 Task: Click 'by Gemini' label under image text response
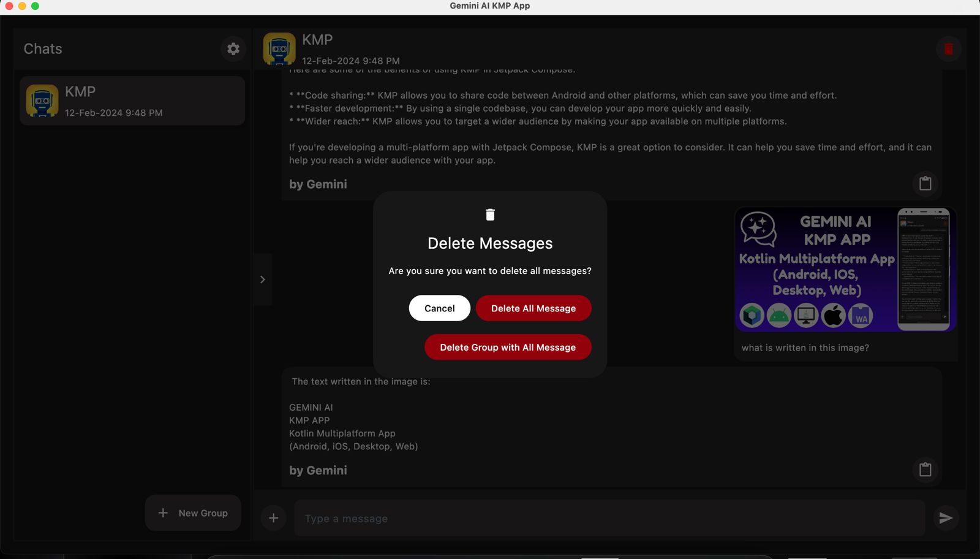click(x=318, y=471)
